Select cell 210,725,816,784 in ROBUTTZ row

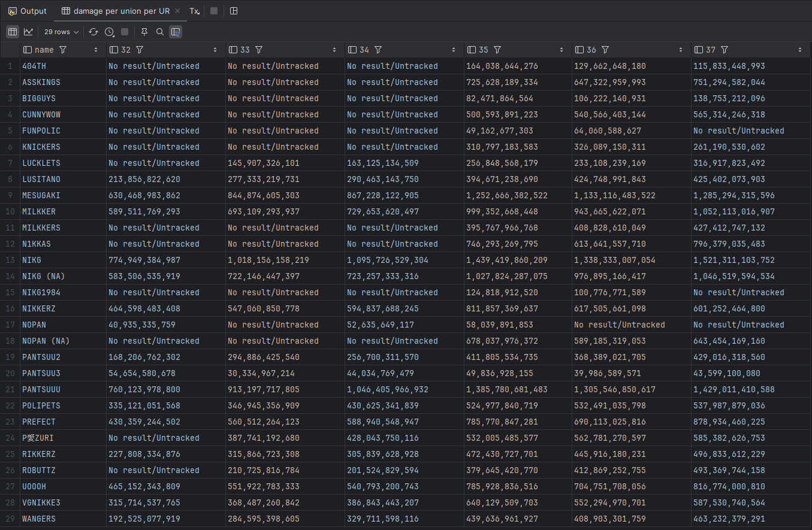click(x=285, y=470)
